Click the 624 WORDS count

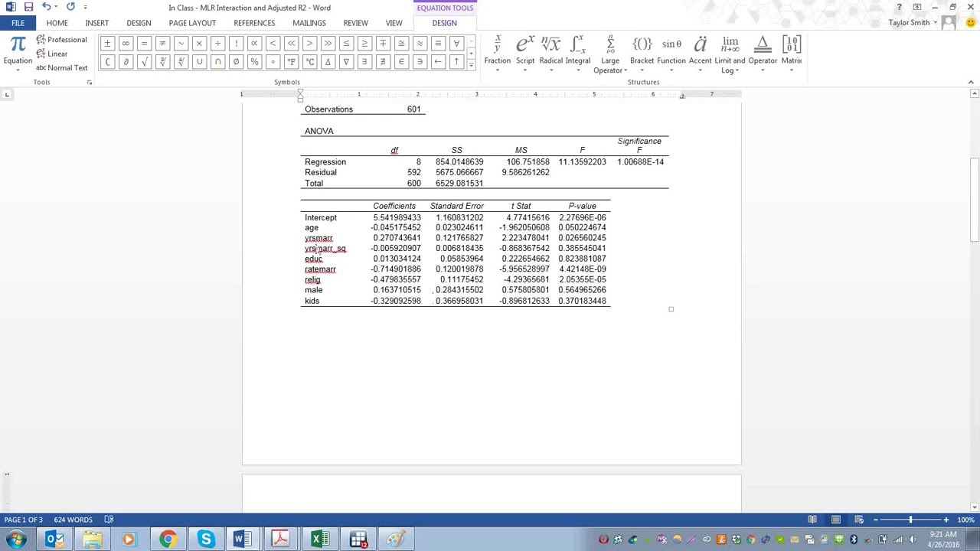73,520
